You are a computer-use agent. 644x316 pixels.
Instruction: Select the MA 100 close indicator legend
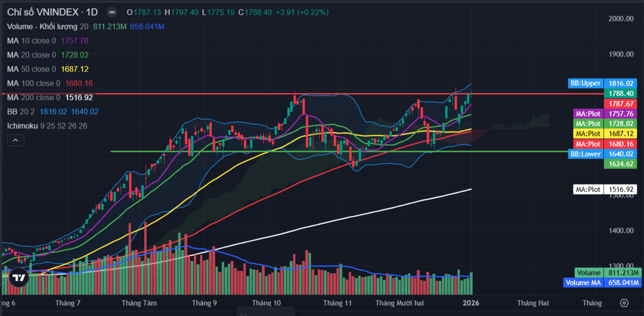pyautogui.click(x=33, y=83)
